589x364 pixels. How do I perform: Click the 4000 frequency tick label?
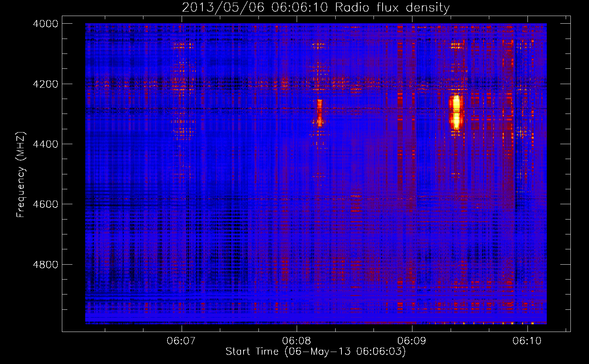[46, 24]
